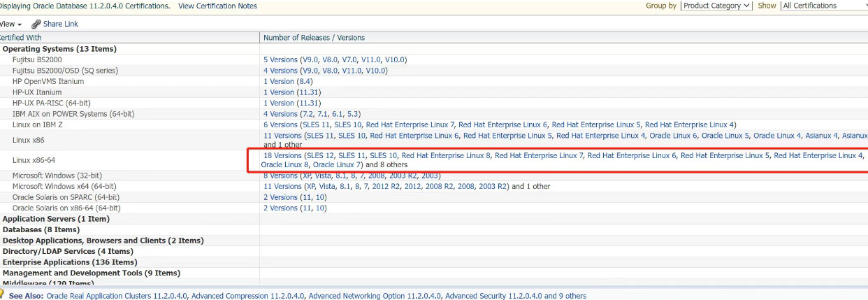Click the Share Link chain icon
Viewport: 868px width, 300px height.
[x=36, y=24]
